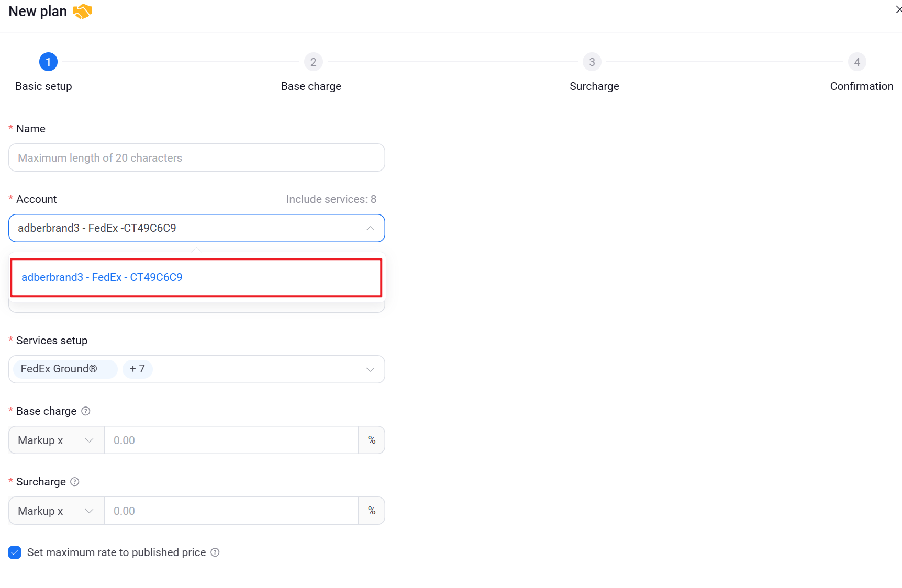Click the plan Name input field
Viewport: 902px width, 588px height.
point(196,158)
